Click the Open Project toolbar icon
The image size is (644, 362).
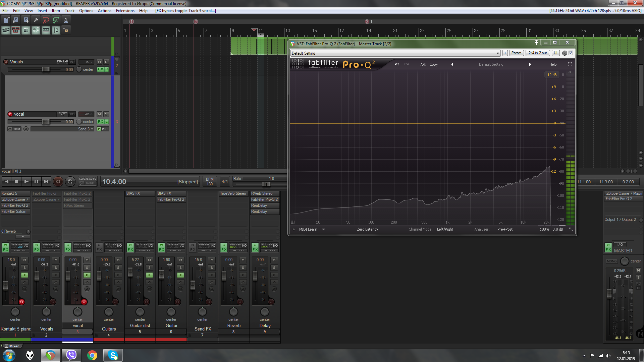[x=16, y=20]
